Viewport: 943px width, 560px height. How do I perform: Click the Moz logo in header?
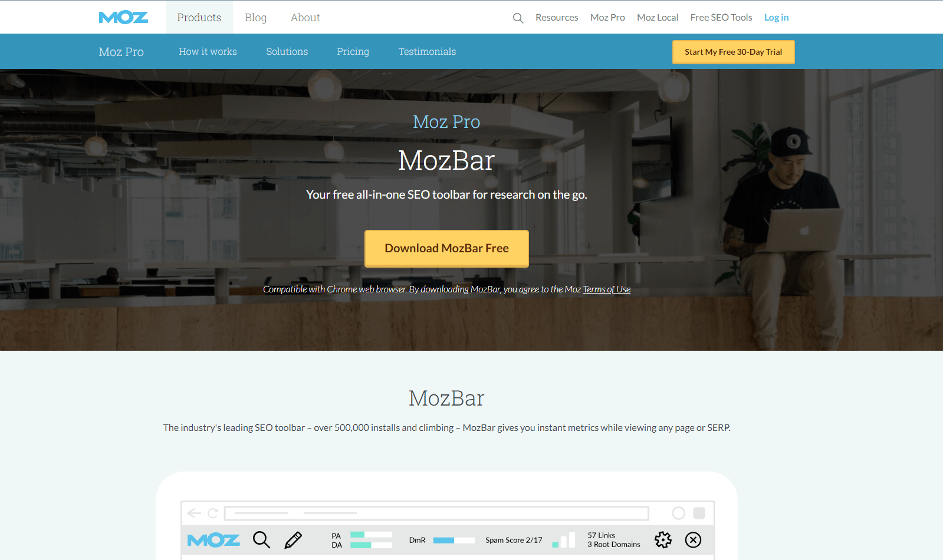coord(123,18)
